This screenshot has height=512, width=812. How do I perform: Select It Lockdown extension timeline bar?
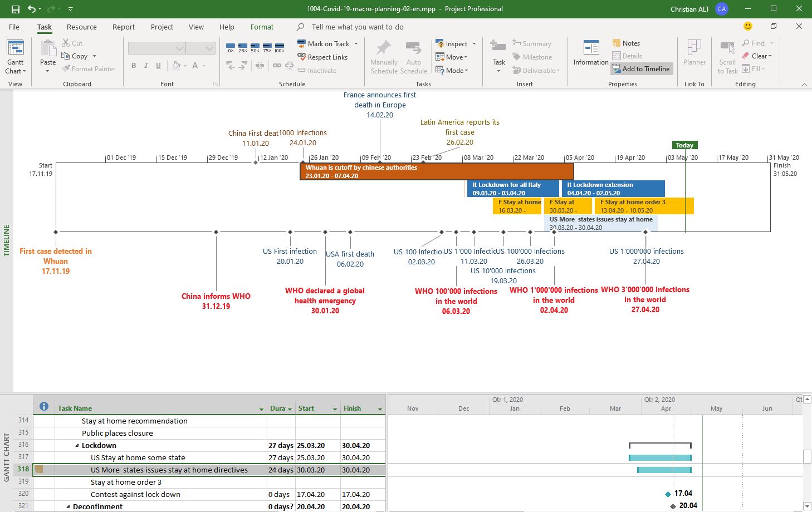613,189
